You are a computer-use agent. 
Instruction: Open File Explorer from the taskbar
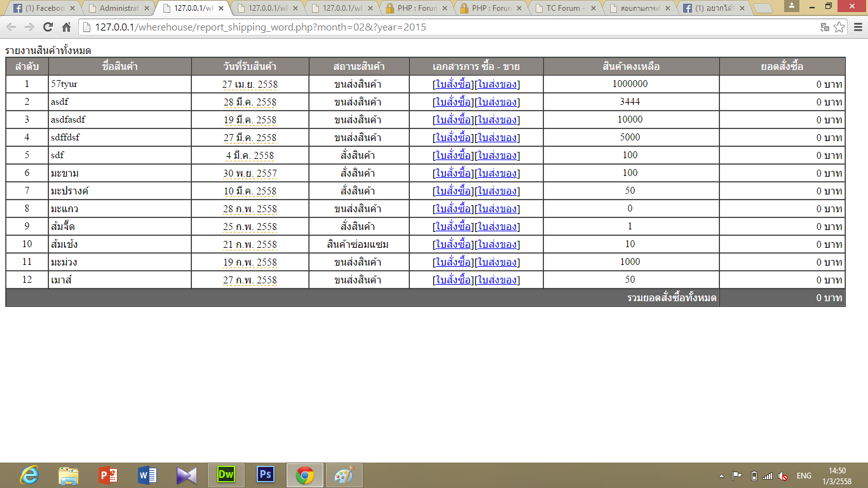pos(68,475)
